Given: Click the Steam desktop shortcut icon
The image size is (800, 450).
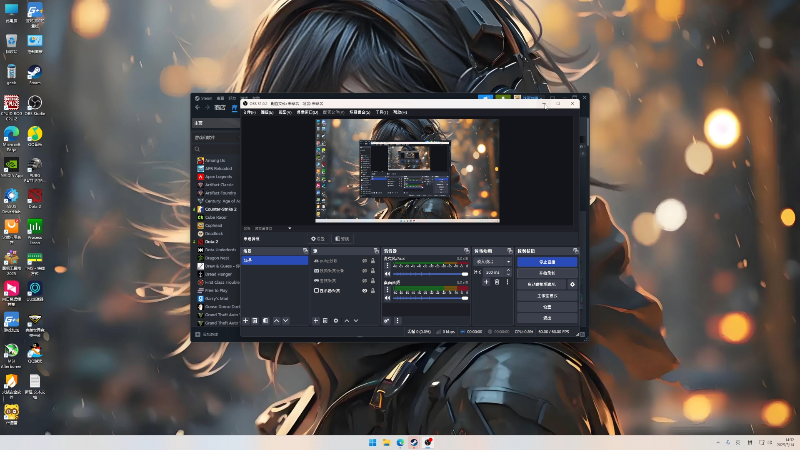Looking at the screenshot, I should coord(35,74).
